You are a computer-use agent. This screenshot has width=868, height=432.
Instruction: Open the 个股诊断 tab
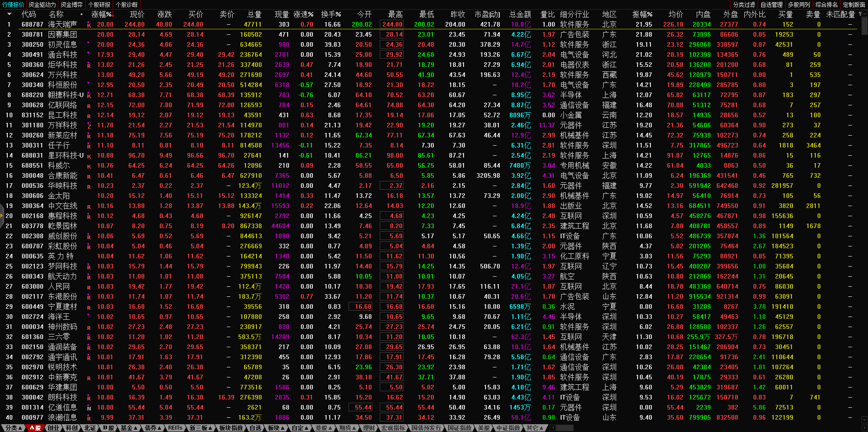click(127, 5)
